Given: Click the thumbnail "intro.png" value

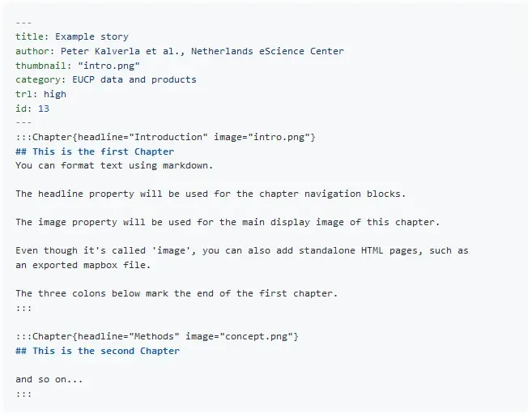Looking at the screenshot, I should point(109,66).
